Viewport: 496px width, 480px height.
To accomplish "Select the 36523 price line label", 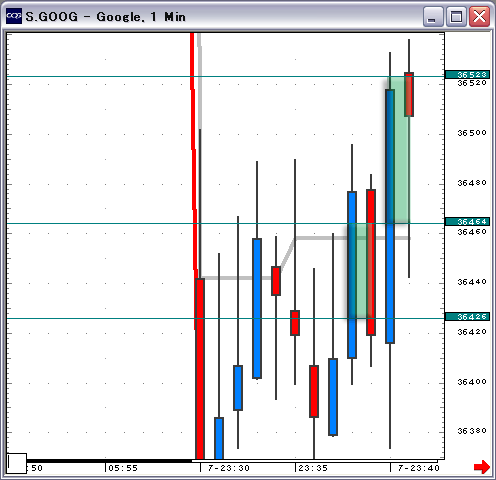I will [467, 74].
